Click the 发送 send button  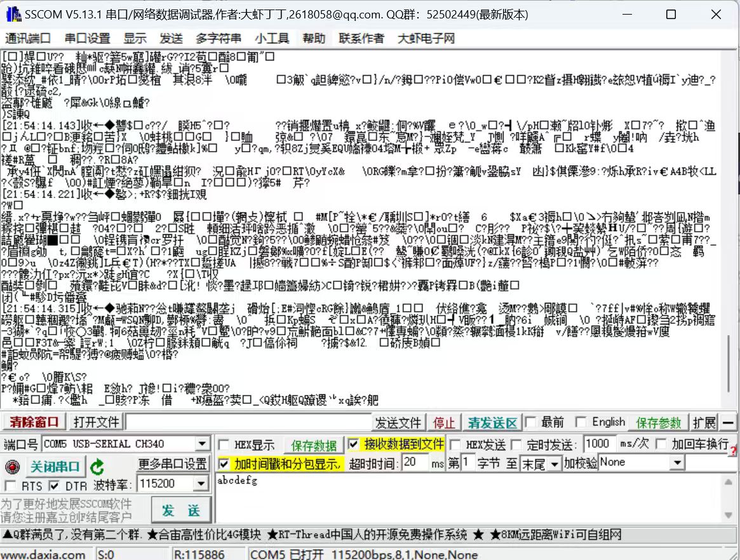point(181,510)
